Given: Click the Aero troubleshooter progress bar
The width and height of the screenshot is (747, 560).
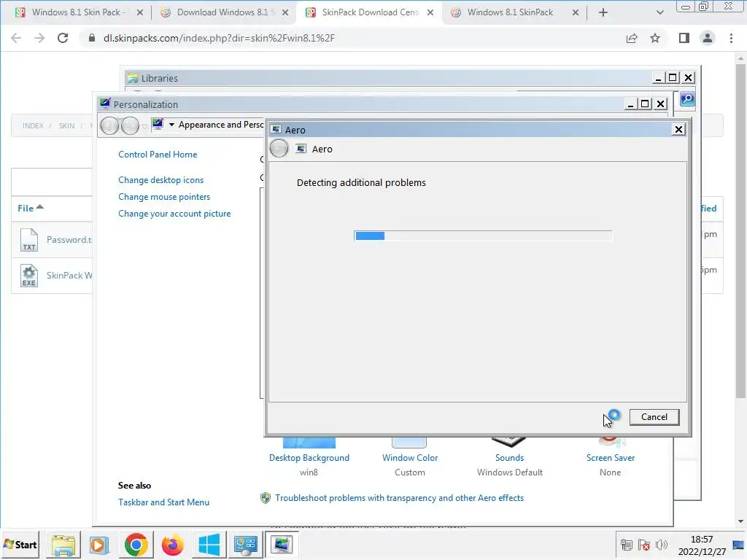Looking at the screenshot, I should (483, 236).
